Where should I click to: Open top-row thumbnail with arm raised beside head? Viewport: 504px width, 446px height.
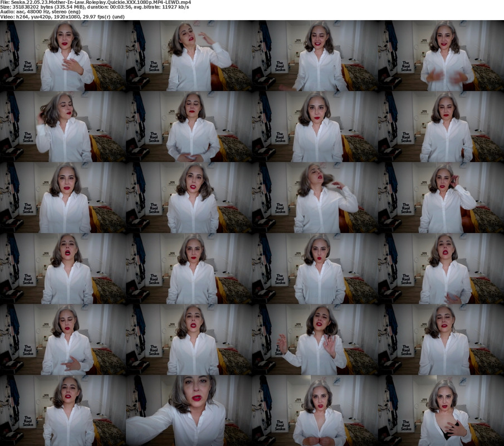coord(189,56)
